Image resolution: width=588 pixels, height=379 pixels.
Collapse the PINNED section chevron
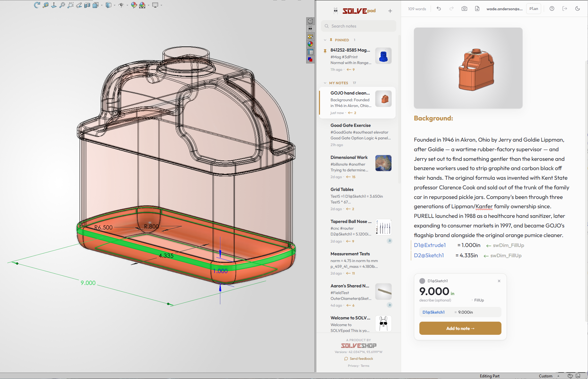325,40
